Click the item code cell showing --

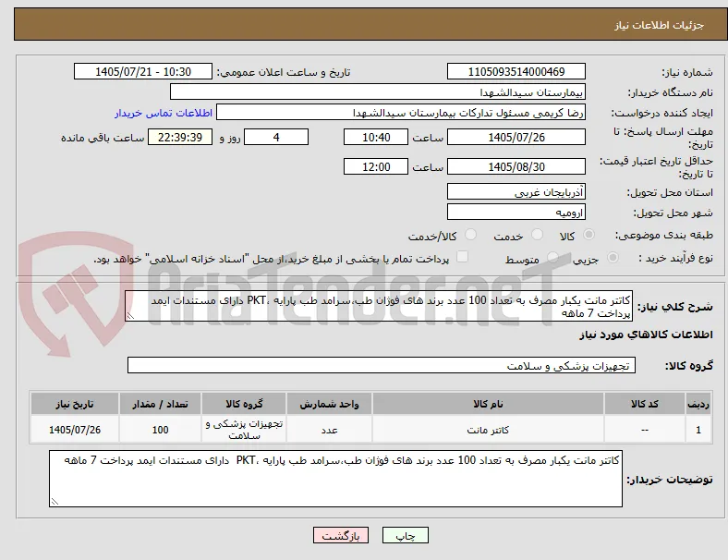(x=645, y=430)
